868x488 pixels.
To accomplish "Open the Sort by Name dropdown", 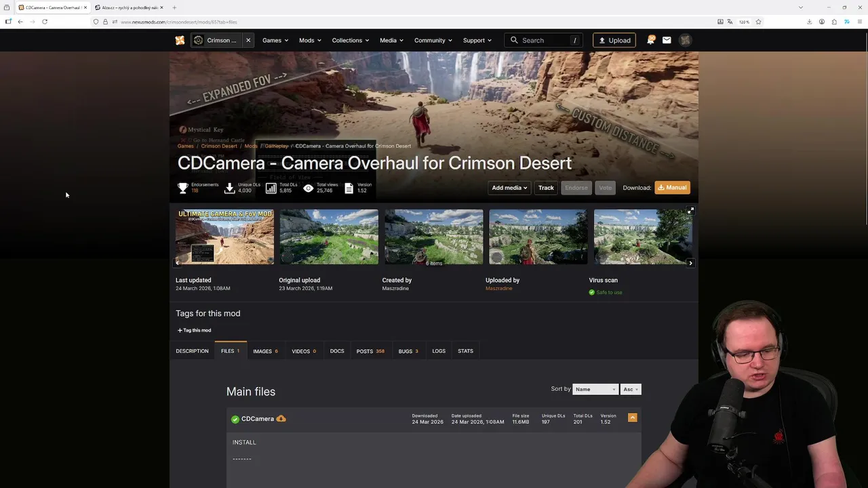I will pos(595,389).
